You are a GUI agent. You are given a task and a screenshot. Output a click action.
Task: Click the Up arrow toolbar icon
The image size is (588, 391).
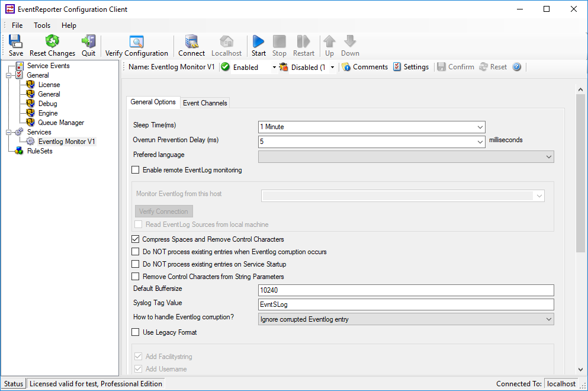click(329, 41)
